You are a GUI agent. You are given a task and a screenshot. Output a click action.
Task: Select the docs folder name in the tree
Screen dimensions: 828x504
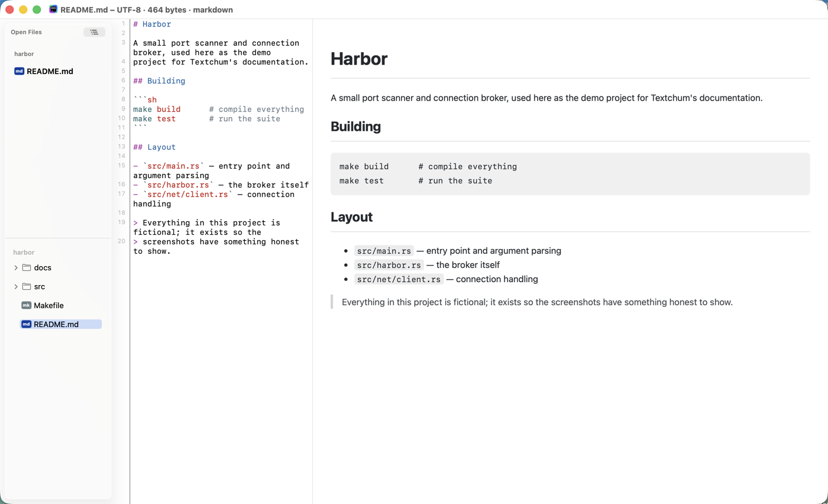click(43, 267)
